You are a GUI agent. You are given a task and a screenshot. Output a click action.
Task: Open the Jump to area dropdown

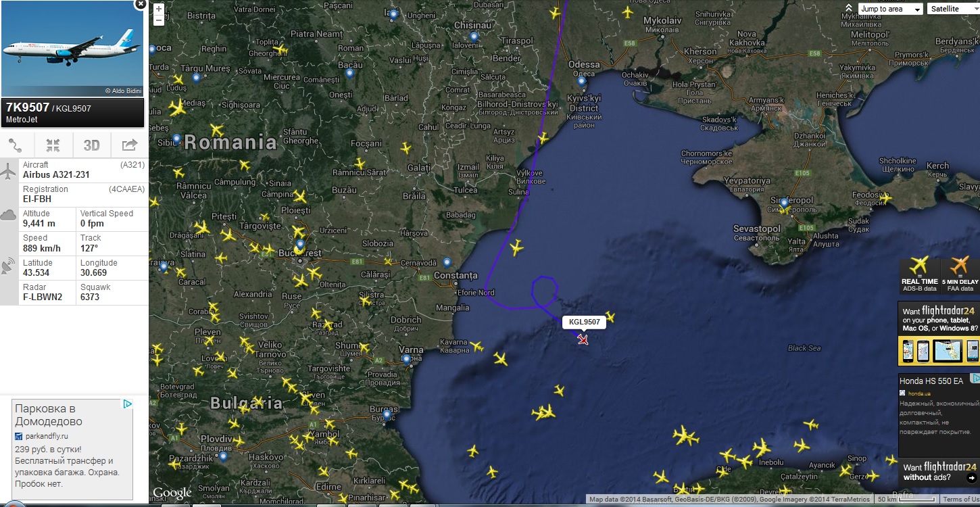pyautogui.click(x=890, y=9)
